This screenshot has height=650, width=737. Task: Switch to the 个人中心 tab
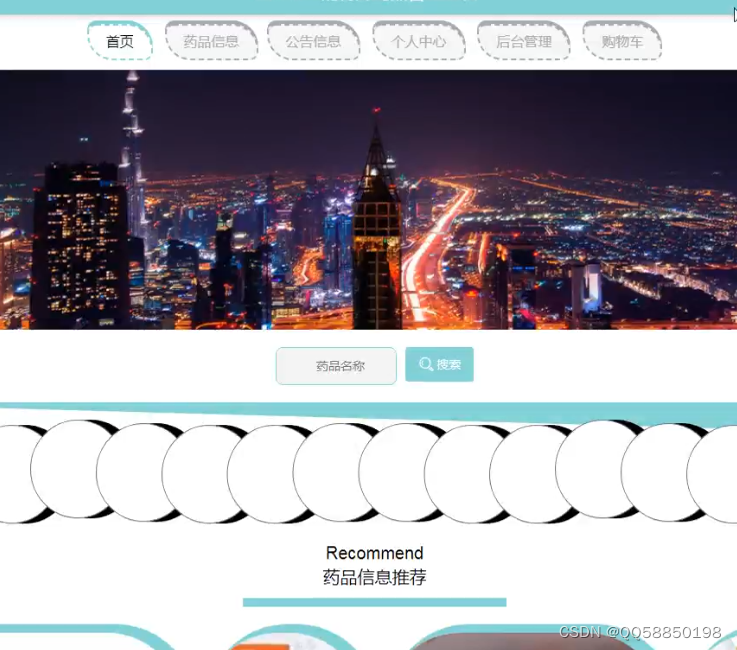[x=419, y=41]
